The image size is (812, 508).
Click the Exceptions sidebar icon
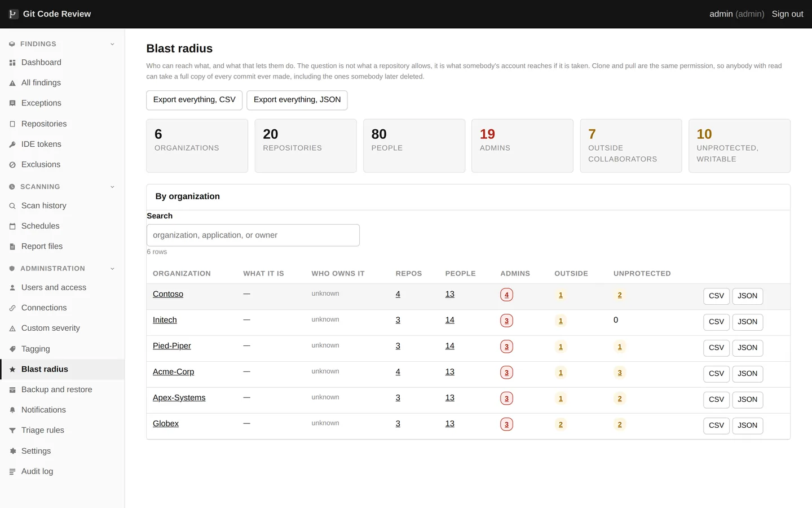12,103
